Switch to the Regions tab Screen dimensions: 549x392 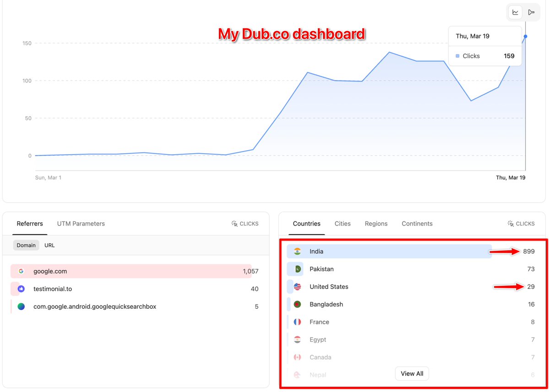[x=376, y=224]
